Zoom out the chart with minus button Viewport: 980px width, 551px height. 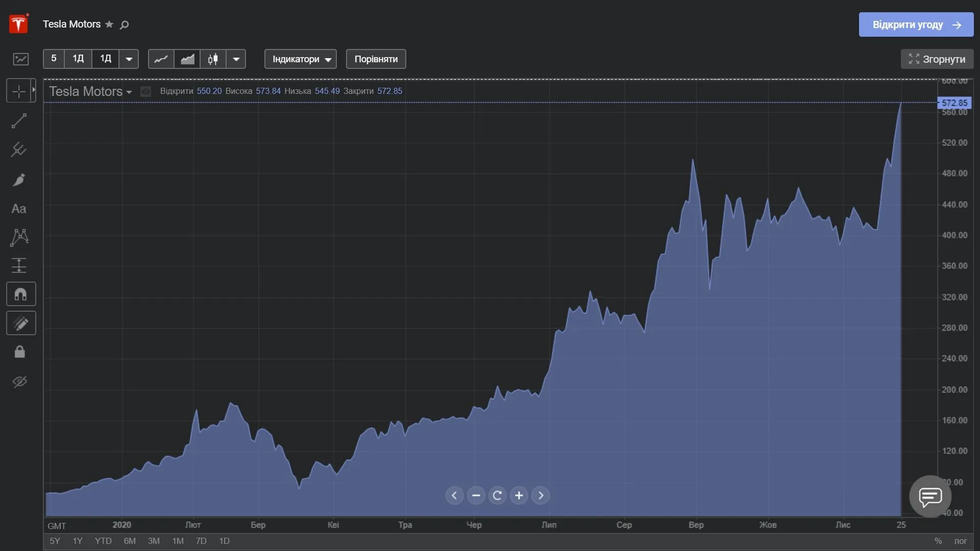[476, 495]
